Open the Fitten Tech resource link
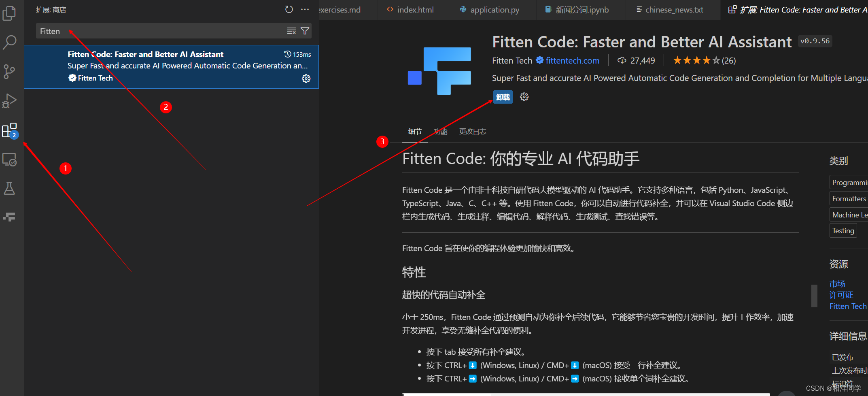This screenshot has height=396, width=868. click(848, 306)
